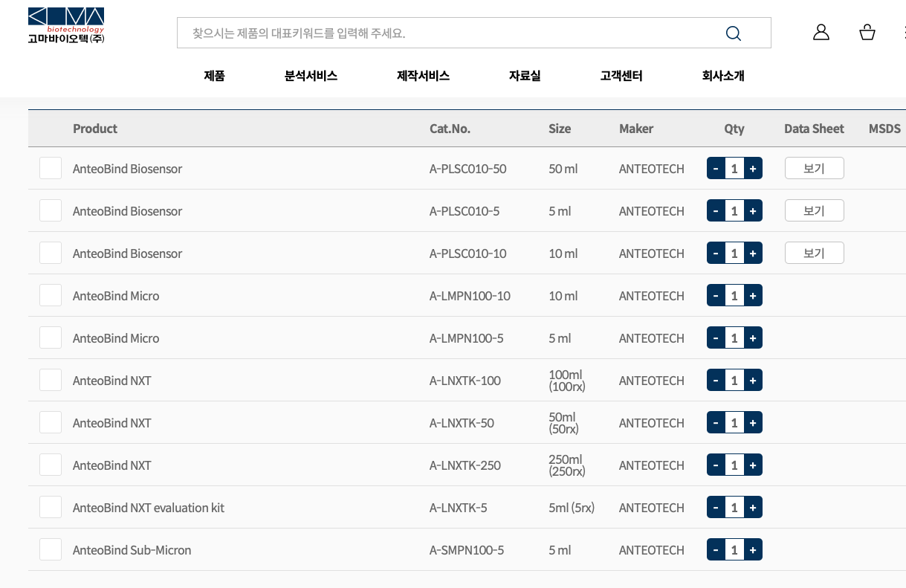
Task: Open the 분석서비스 menu
Action: click(x=311, y=75)
